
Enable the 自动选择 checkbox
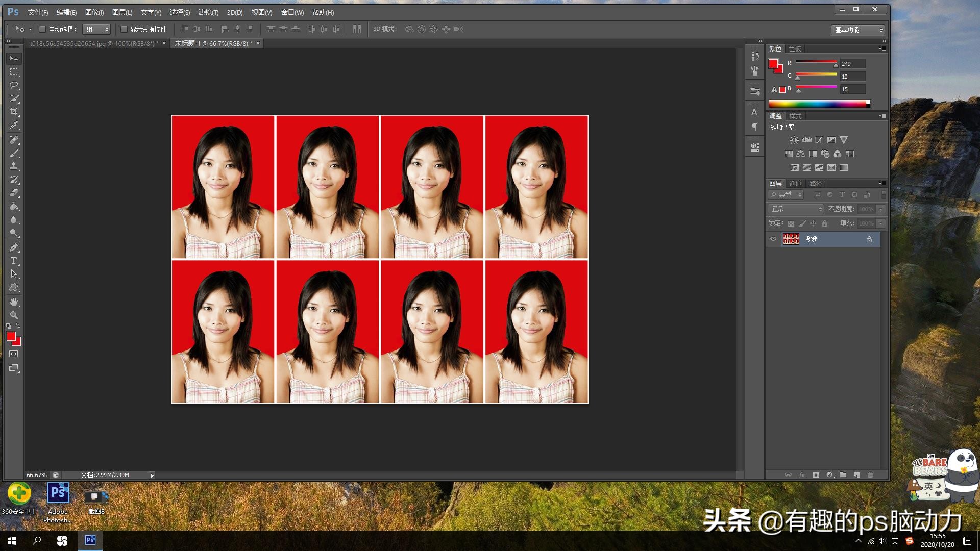click(43, 29)
